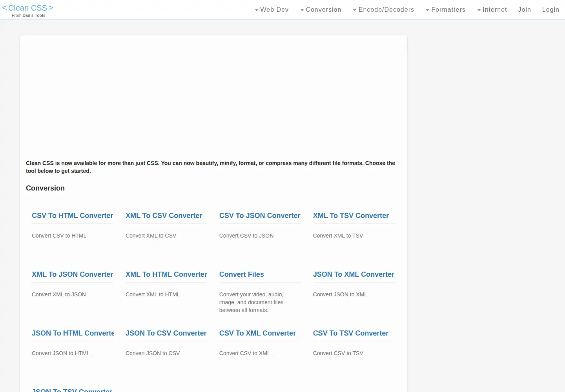
Task: Click the 'Convert CSV to JSON' description
Action: click(246, 236)
